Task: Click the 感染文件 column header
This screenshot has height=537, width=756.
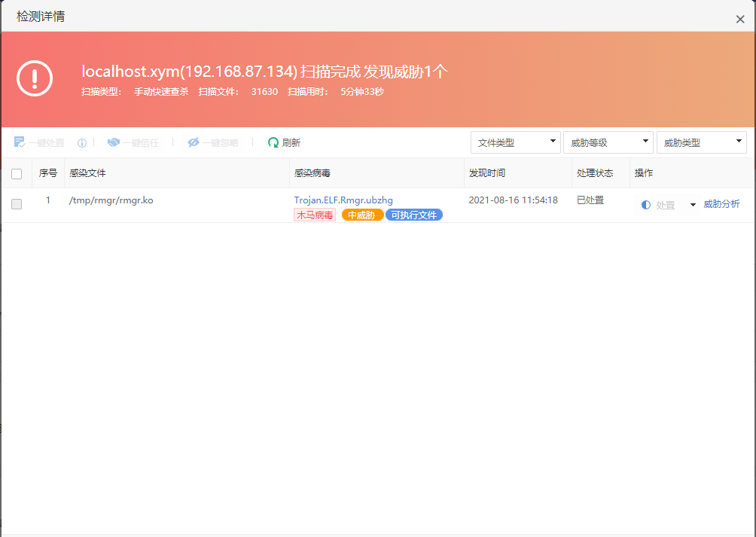Action: (87, 173)
